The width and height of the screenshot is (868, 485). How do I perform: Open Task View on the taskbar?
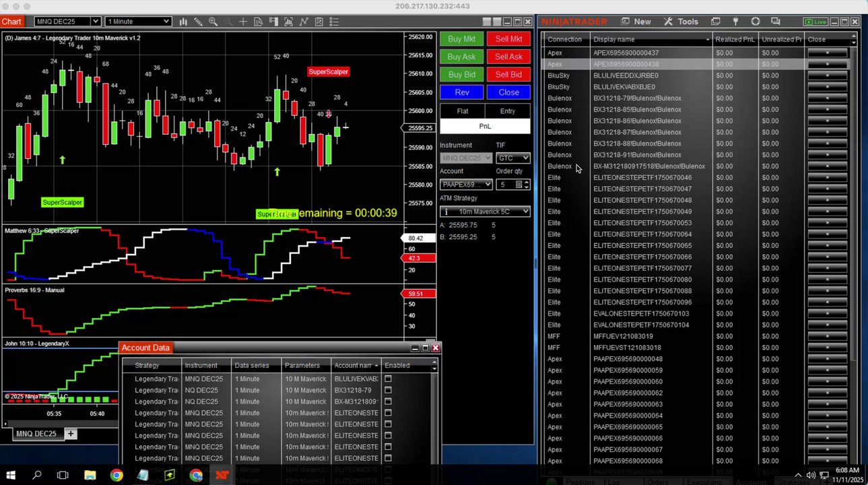63,475
